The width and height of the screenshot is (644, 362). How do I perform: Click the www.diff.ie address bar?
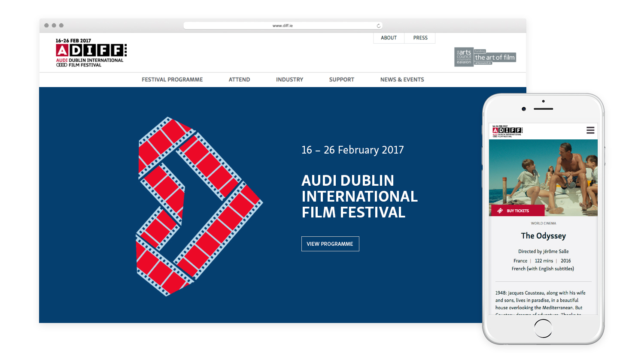pos(283,26)
